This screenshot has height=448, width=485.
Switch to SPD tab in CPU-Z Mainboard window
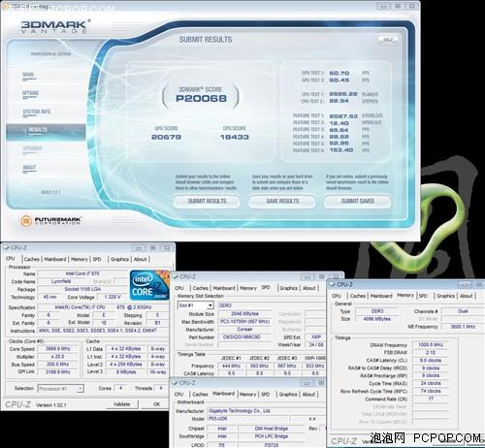tap(266, 395)
